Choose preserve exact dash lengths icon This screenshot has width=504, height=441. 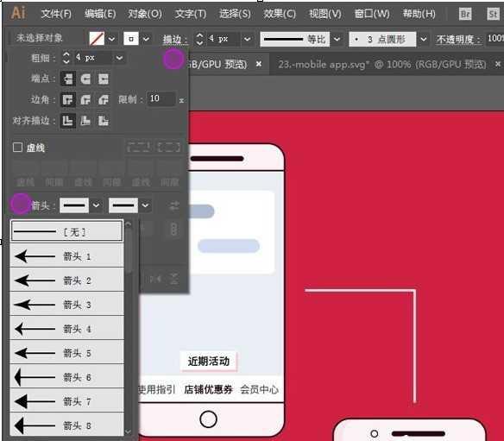pos(139,147)
